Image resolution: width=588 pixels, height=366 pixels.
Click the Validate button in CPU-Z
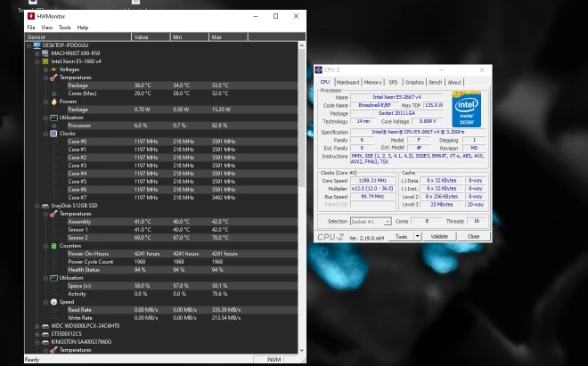(439, 237)
